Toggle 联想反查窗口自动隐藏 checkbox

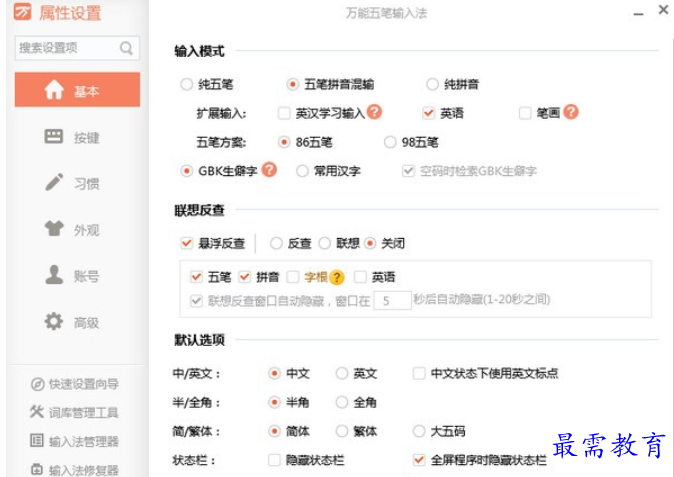(x=196, y=301)
